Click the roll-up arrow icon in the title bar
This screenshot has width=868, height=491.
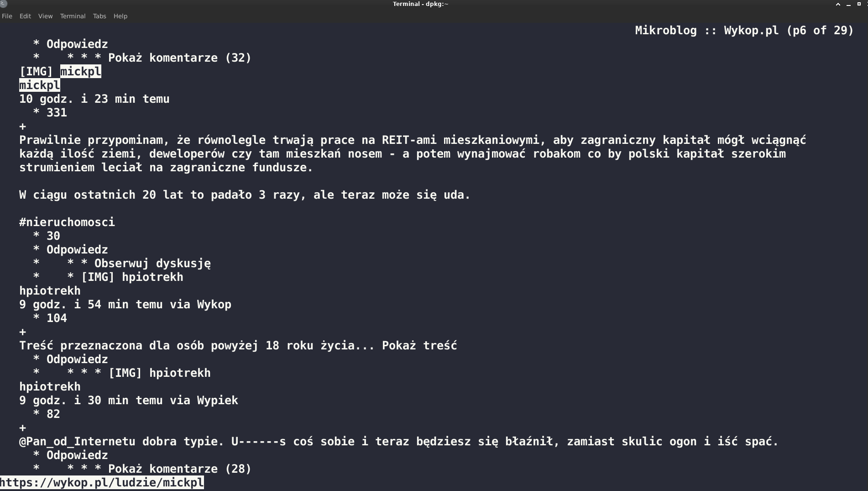point(838,4)
